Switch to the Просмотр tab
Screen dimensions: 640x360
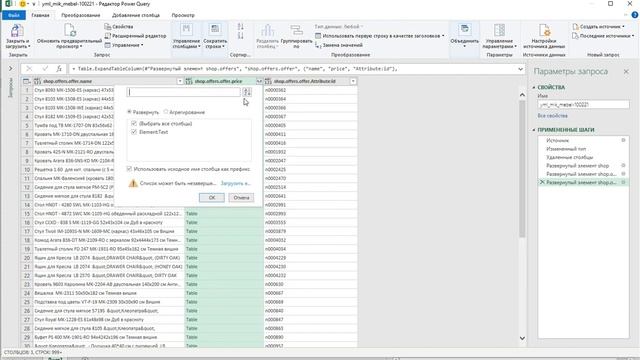coord(183,15)
